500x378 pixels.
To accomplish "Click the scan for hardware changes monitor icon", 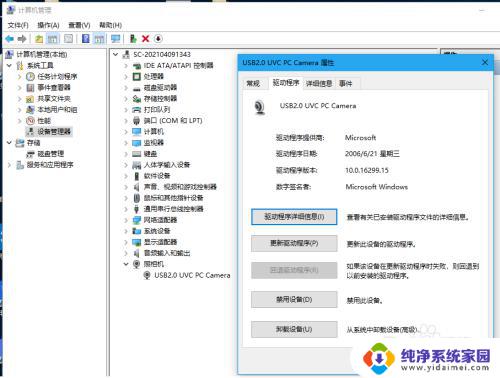I will click(115, 39).
